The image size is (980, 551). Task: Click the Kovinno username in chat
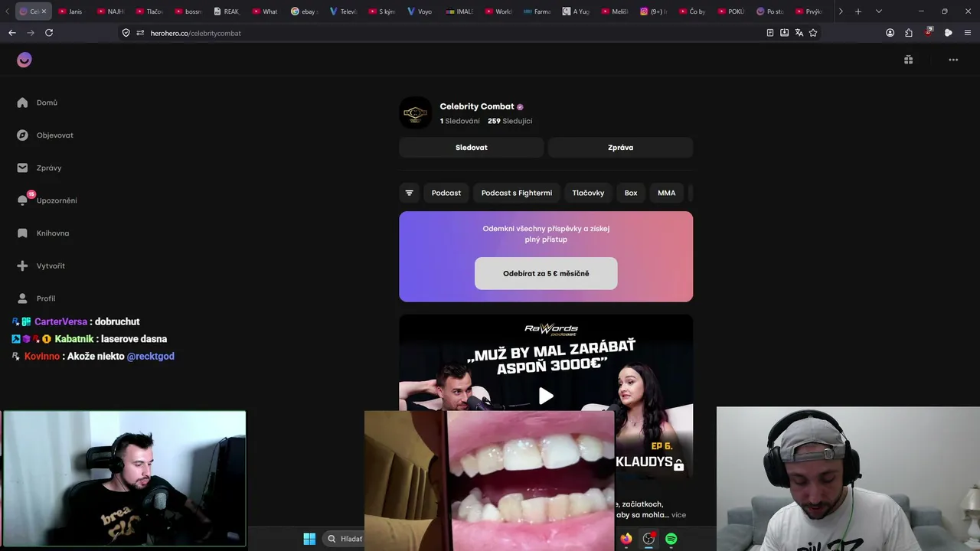[42, 356]
